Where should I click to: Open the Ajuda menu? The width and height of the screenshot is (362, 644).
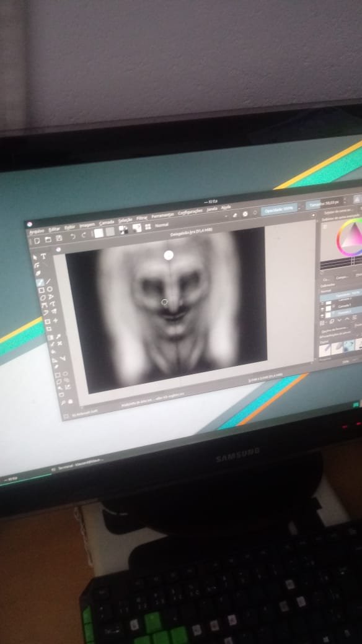tap(226, 207)
